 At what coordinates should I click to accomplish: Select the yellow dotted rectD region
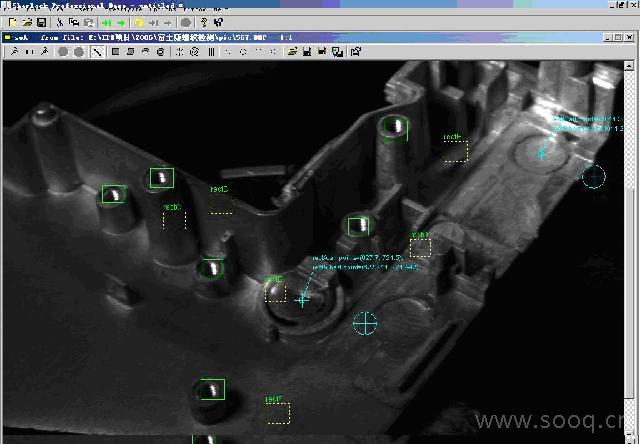point(221,203)
